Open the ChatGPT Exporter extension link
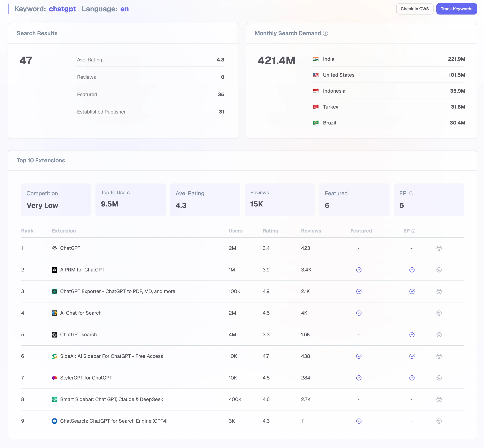Viewport: 484px width, 448px height. coord(118,291)
